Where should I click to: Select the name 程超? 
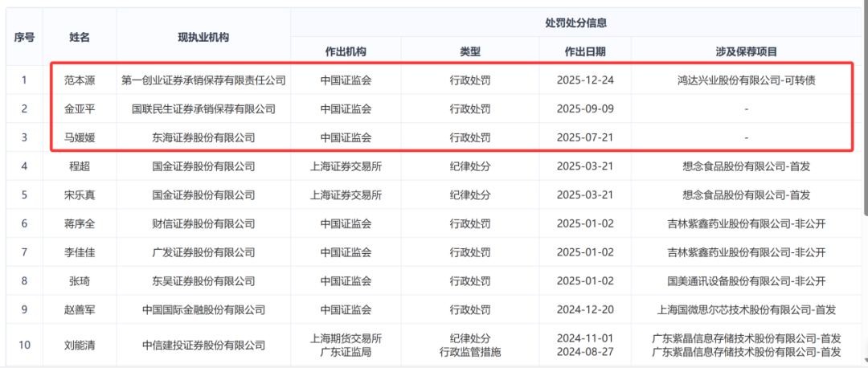pyautogui.click(x=79, y=166)
